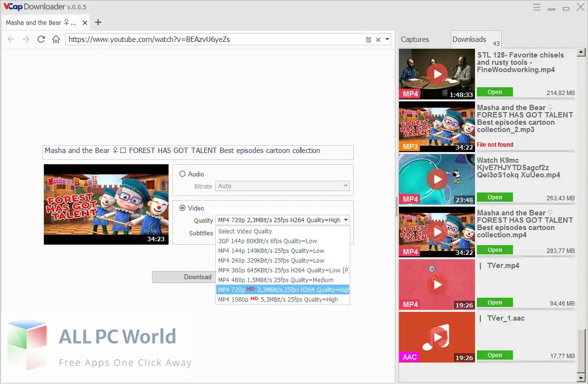Click the MP3 format badge on collection_2

pyautogui.click(x=410, y=146)
